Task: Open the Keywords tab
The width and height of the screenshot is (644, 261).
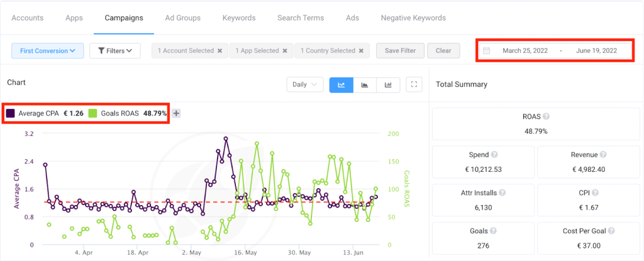Action: pos(239,18)
